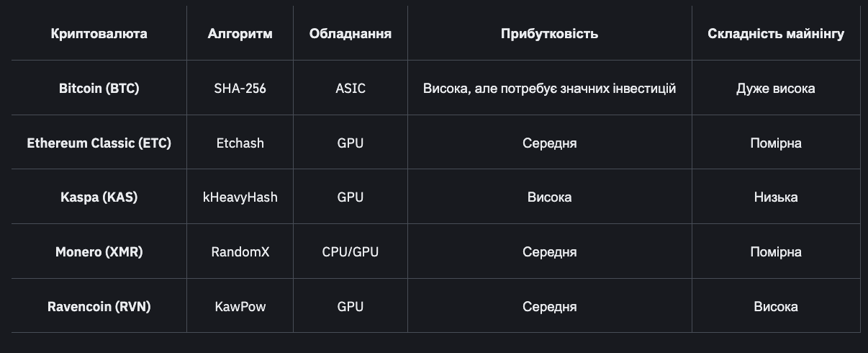Click the Складність майнінгу column header
Viewport: 868px width, 353px height.
(776, 34)
